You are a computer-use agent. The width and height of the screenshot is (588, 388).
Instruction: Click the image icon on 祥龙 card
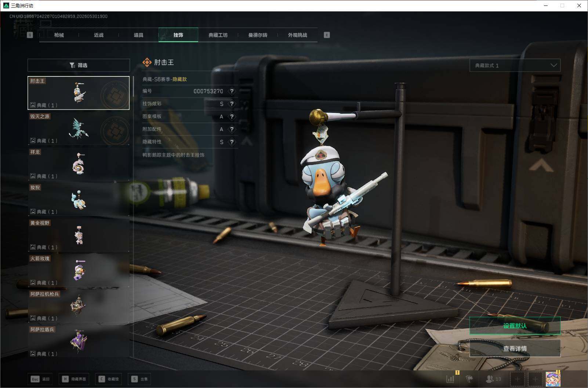click(33, 176)
